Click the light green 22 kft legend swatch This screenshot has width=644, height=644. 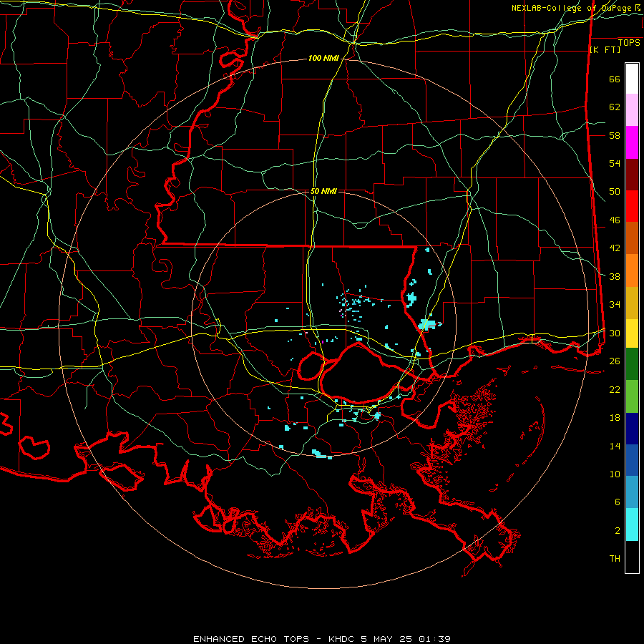632,396
